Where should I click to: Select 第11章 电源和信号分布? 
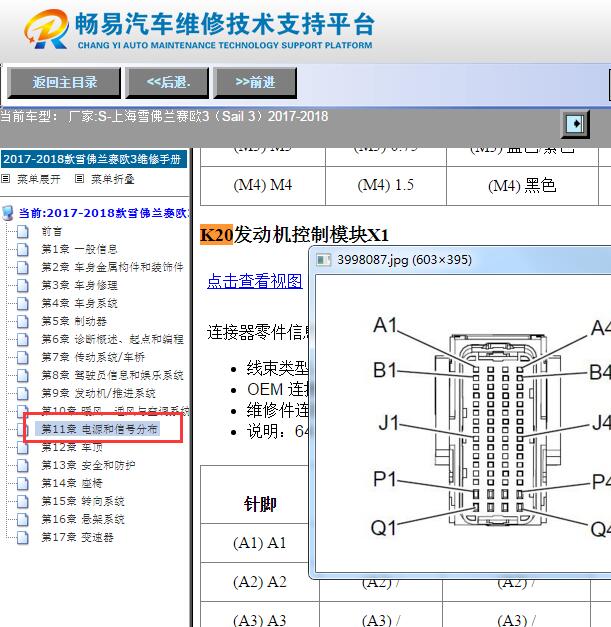point(99,429)
